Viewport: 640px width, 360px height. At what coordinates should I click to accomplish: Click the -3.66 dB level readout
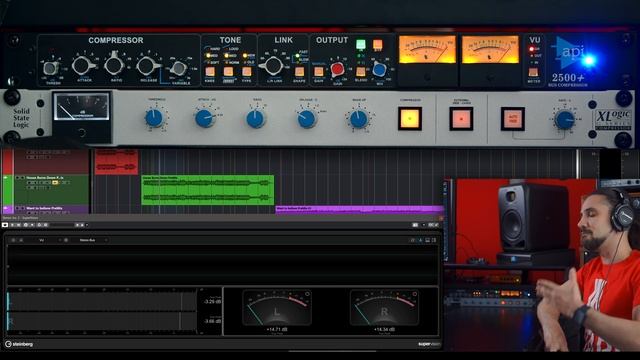click(212, 321)
